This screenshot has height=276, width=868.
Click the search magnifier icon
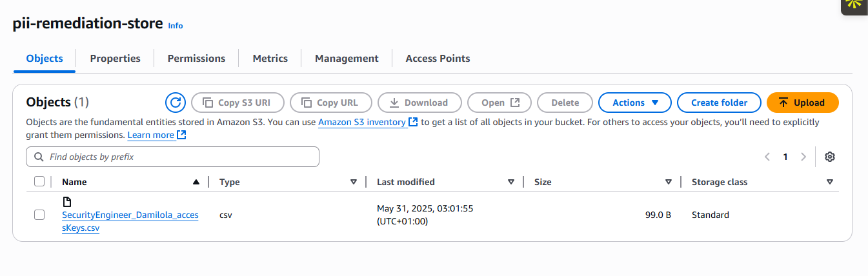click(39, 157)
